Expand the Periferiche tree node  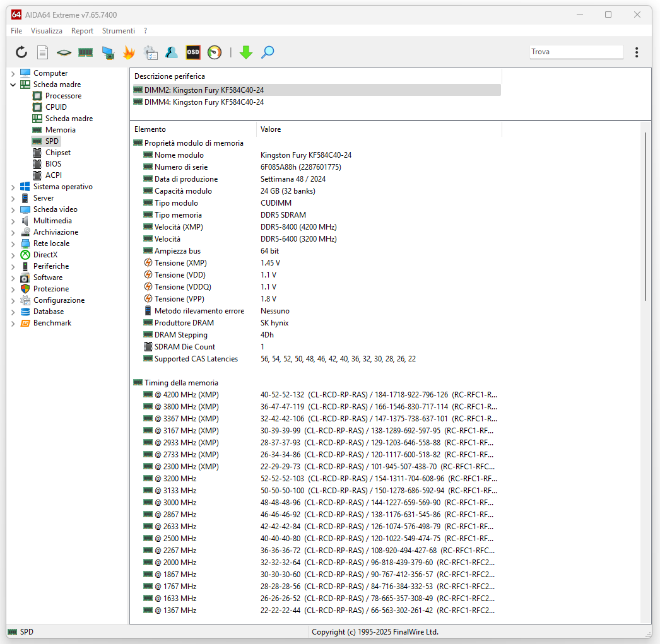(13, 267)
